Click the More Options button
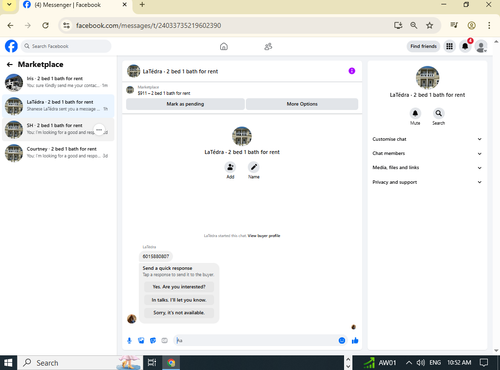 [302, 104]
